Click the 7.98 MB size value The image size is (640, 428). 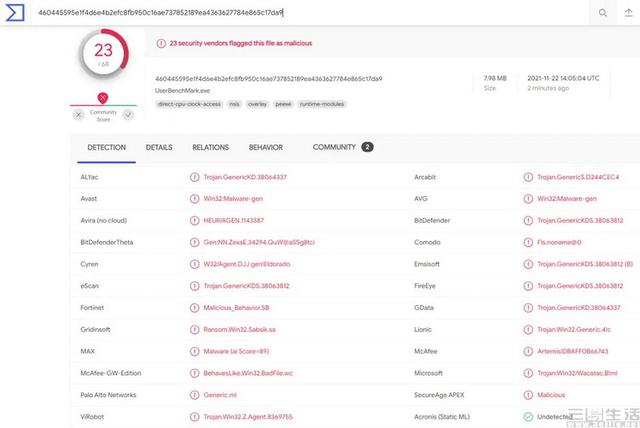495,78
